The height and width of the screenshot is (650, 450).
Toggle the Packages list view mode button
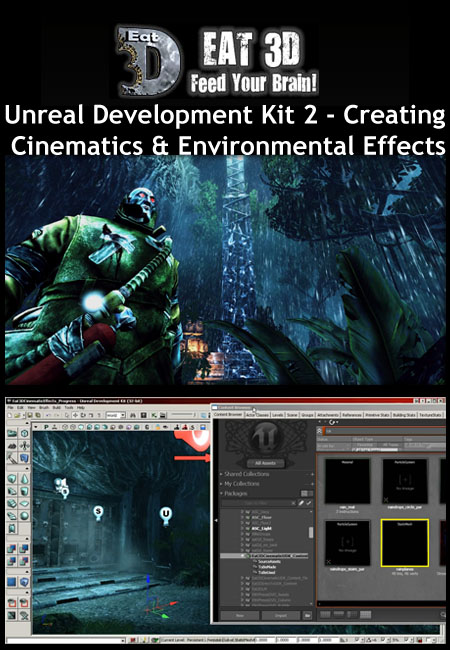tap(307, 493)
